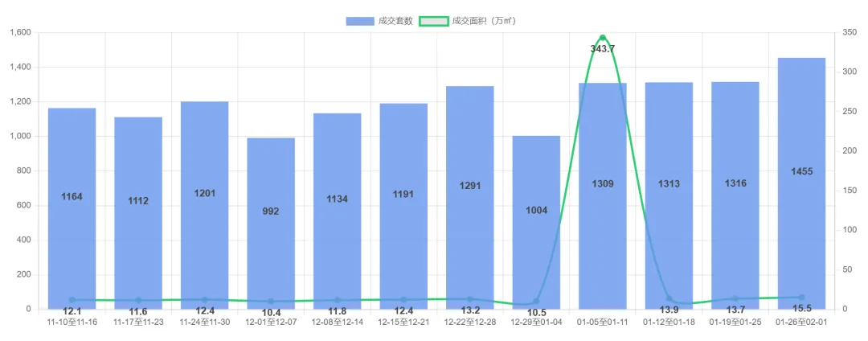The width and height of the screenshot is (868, 341).
Task: Select the bar labeled 1313
Action: coord(669,195)
